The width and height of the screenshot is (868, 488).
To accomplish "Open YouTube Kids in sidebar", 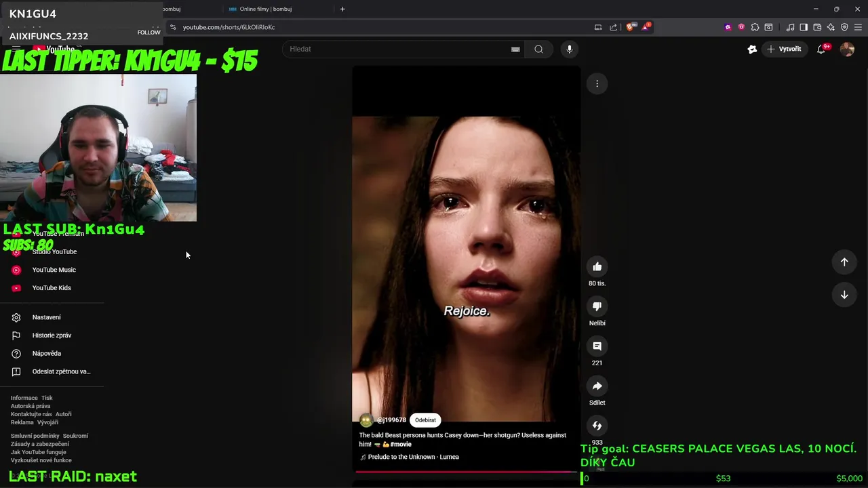I will (52, 288).
